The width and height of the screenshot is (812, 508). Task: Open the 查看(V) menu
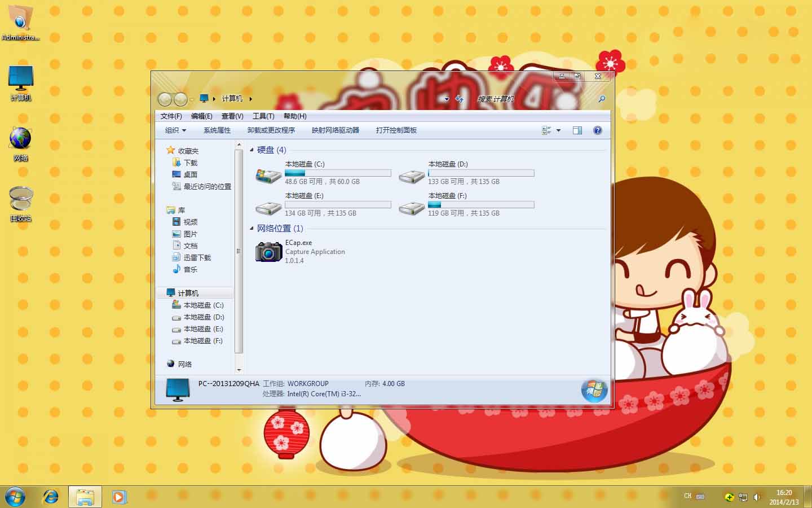click(x=232, y=116)
